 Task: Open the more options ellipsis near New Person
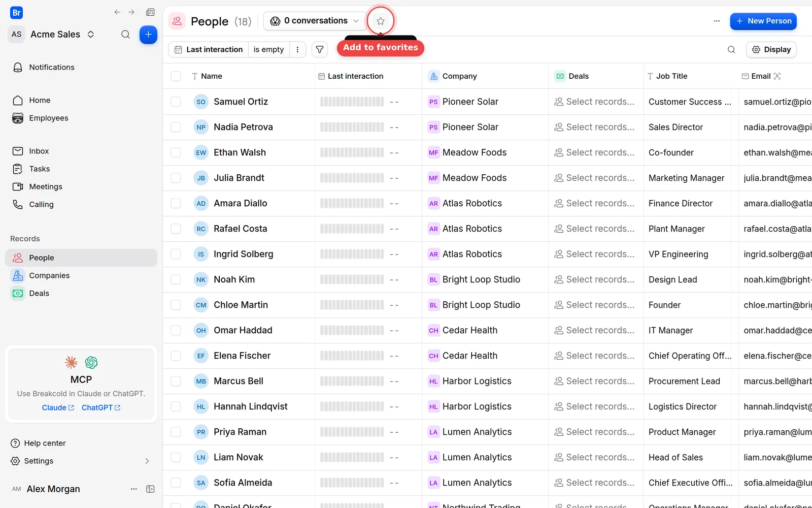(717, 21)
